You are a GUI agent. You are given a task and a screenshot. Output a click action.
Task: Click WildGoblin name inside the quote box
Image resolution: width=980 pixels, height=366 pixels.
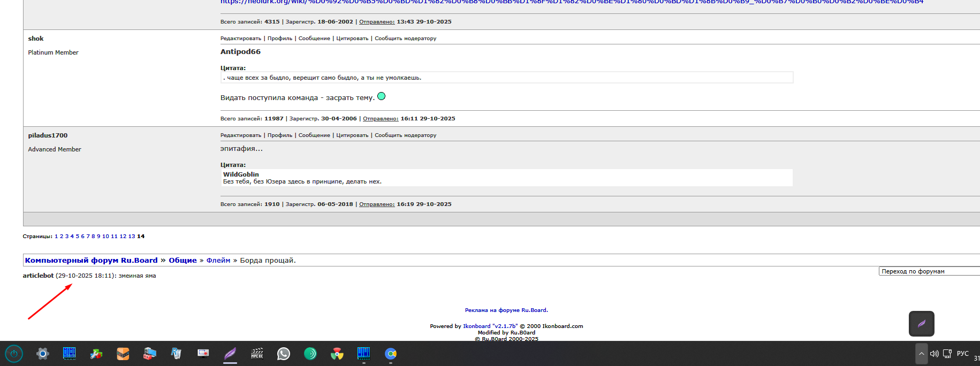click(241, 174)
